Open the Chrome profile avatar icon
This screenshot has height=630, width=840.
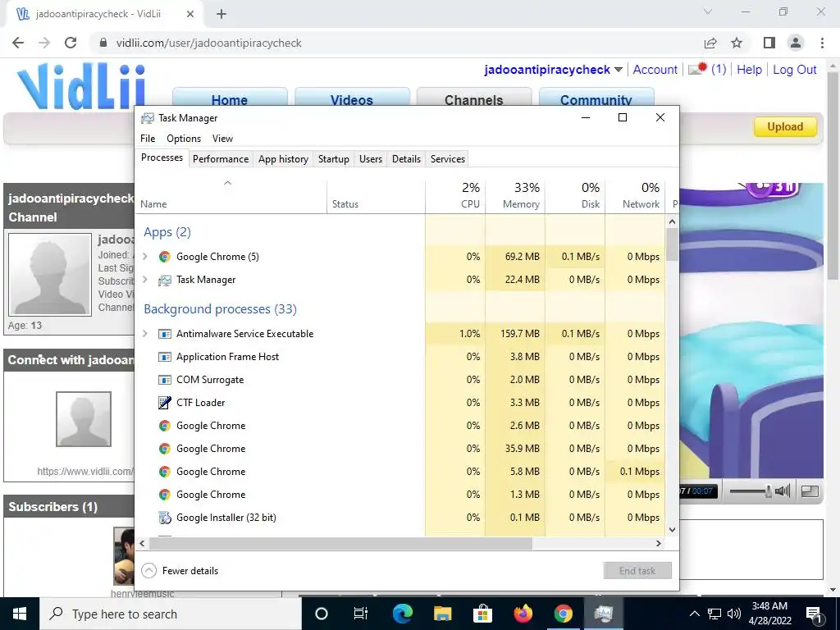tap(796, 43)
